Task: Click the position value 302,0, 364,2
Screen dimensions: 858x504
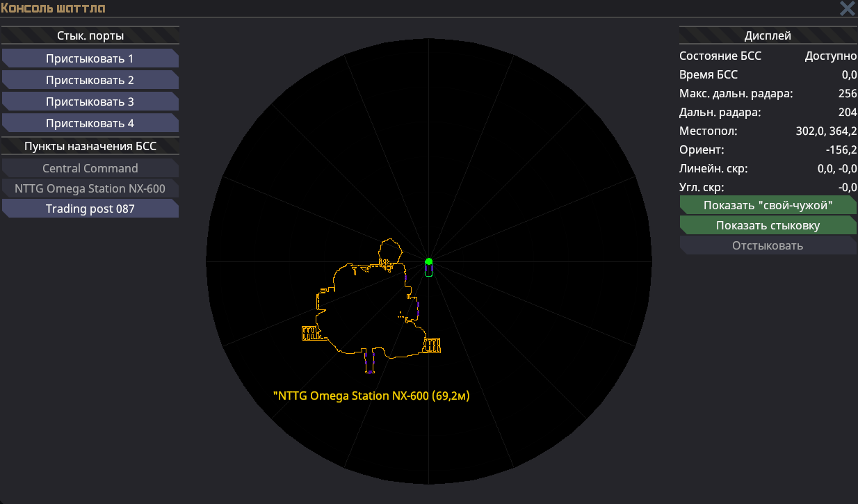Action: coord(826,131)
